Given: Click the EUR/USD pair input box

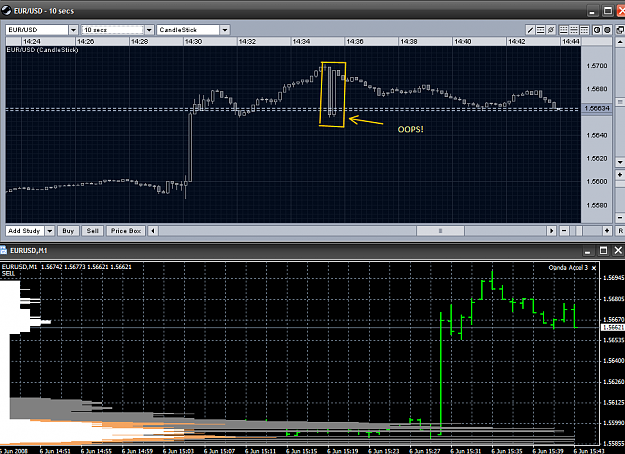Looking at the screenshot, I should tap(37, 30).
